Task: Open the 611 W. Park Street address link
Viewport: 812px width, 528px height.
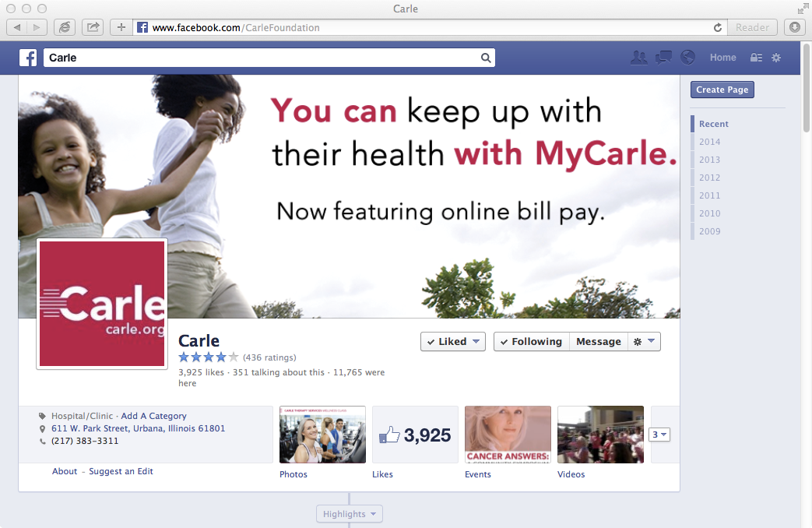Action: point(139,428)
